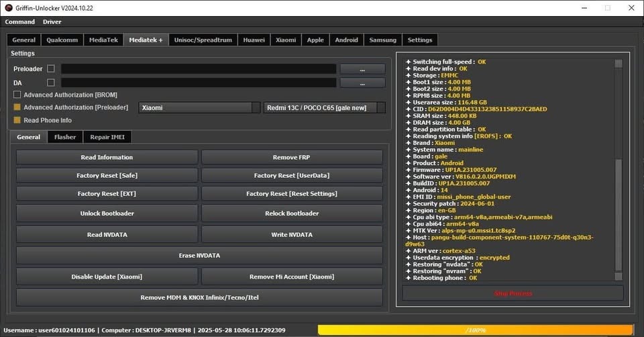Viewport: 644px width, 337px height.
Task: Tick the DA checkbox
Action: pyautogui.click(x=51, y=83)
